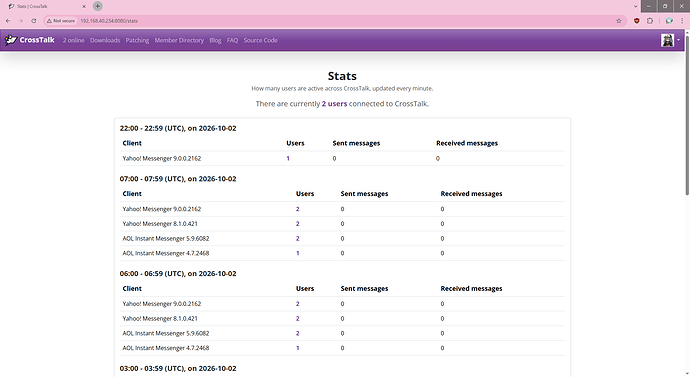690x377 pixels.
Task: Open the Blog nav item
Action: pos(215,40)
